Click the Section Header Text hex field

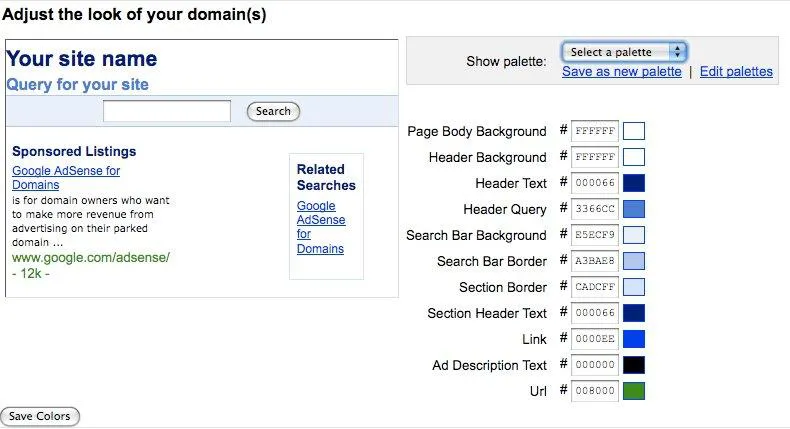pyautogui.click(x=595, y=313)
